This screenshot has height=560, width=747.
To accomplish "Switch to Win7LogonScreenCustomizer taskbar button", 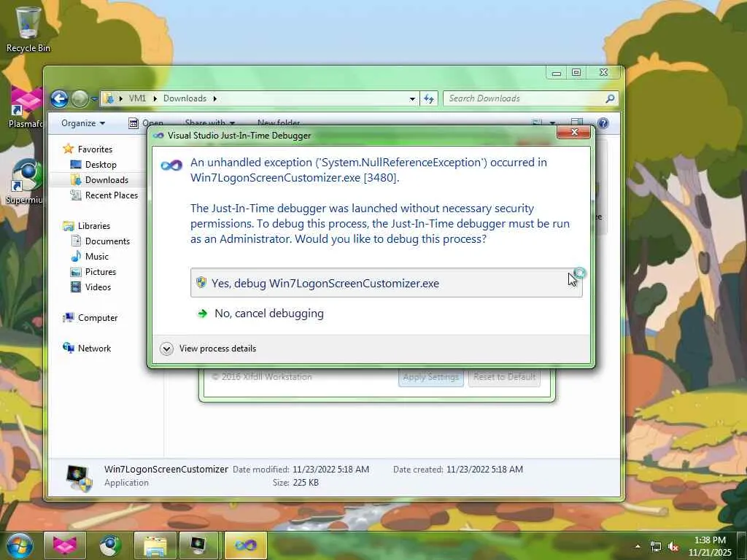I will click(198, 545).
